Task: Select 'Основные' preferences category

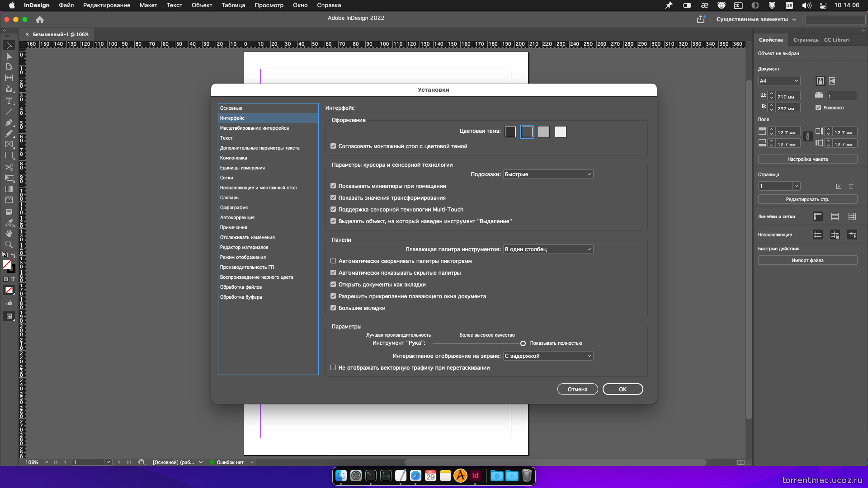Action: point(268,108)
